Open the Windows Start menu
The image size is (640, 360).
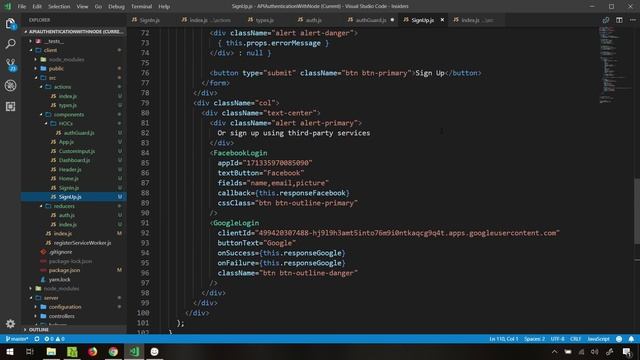coord(10,351)
